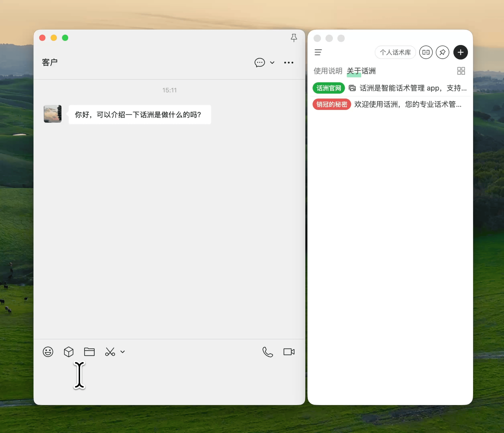The height and width of the screenshot is (433, 504).
Task: Click the link-window binding icon
Action: pos(426,52)
